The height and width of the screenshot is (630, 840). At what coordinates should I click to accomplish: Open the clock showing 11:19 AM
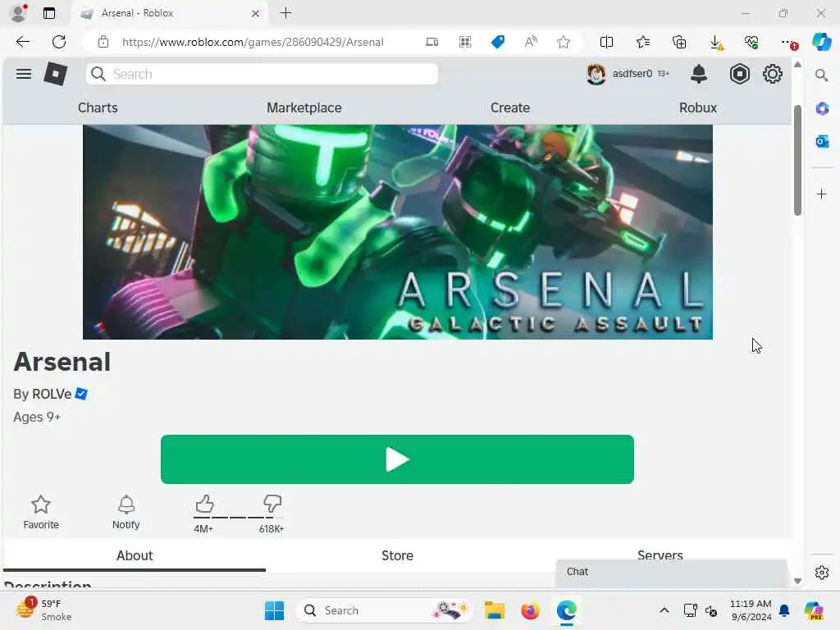(751, 610)
